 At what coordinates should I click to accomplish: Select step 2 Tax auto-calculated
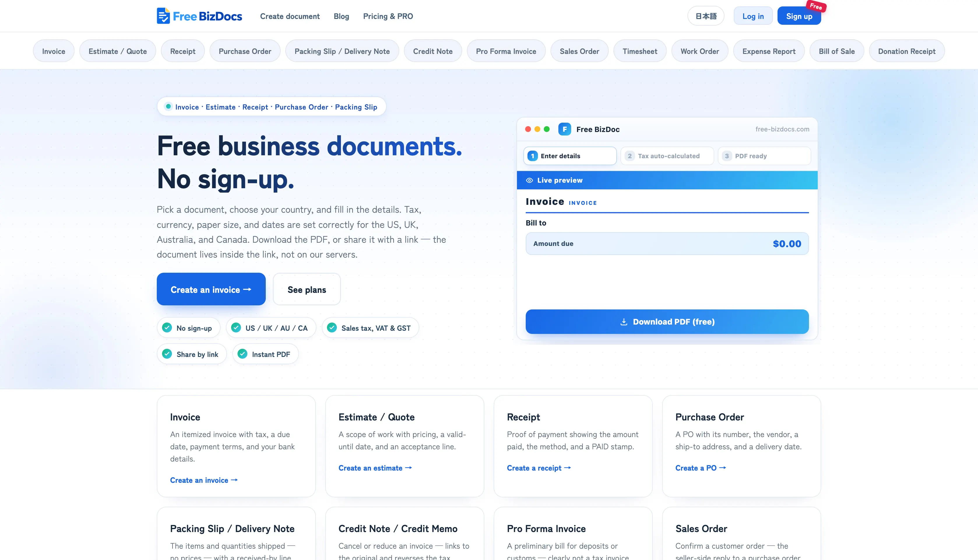coord(667,156)
